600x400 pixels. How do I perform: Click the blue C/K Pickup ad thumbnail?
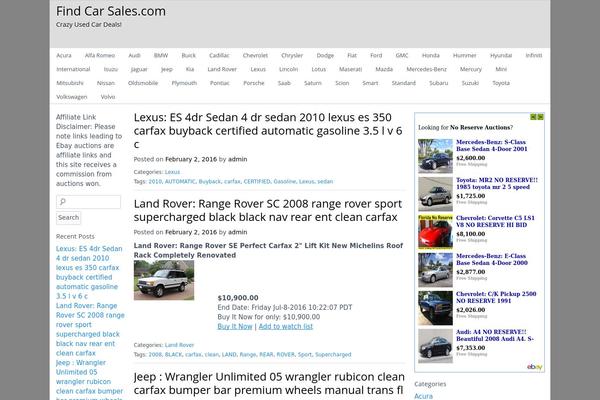pos(435,308)
